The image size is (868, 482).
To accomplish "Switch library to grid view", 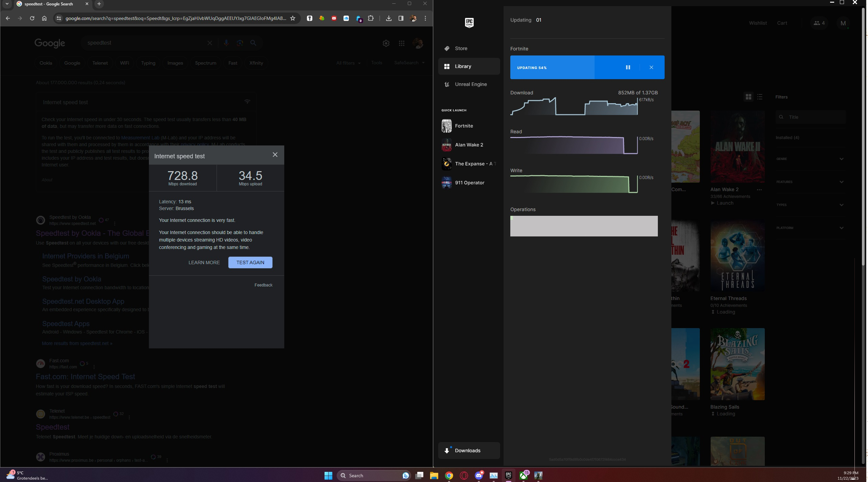I will click(748, 97).
